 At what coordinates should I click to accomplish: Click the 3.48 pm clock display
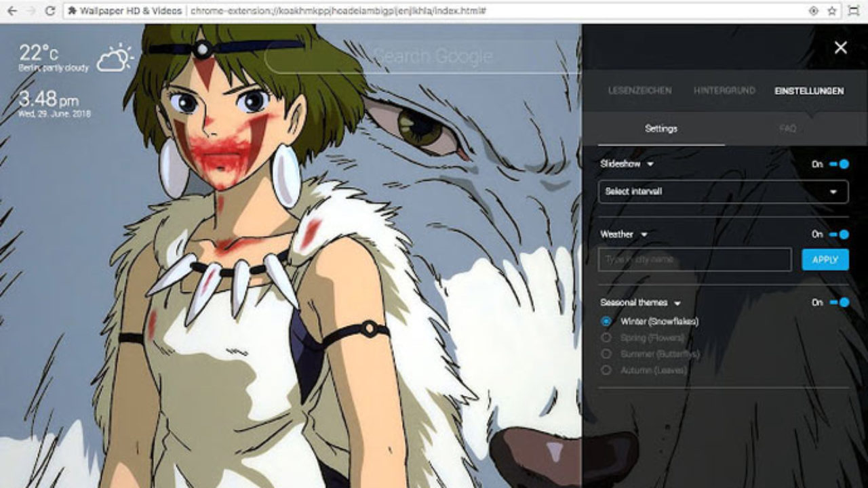coord(48,100)
